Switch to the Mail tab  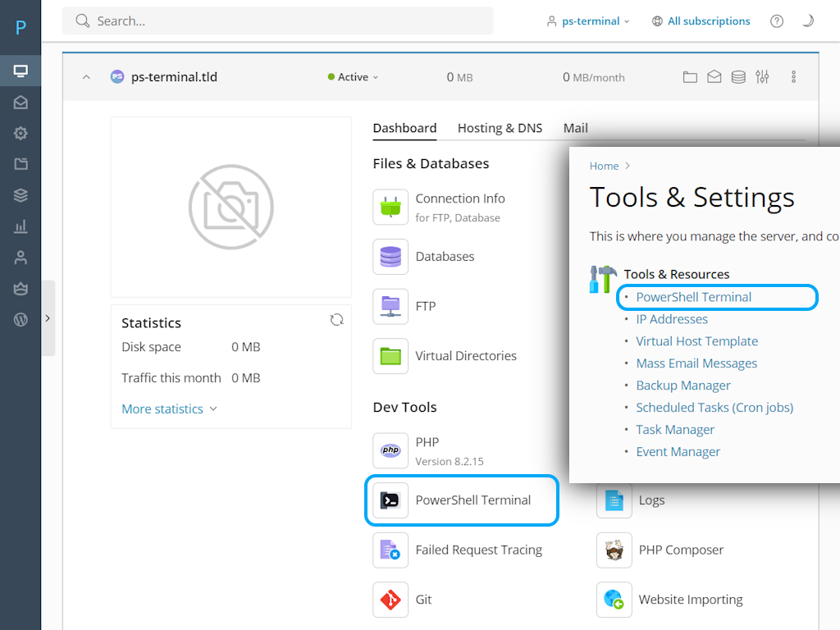pyautogui.click(x=575, y=128)
